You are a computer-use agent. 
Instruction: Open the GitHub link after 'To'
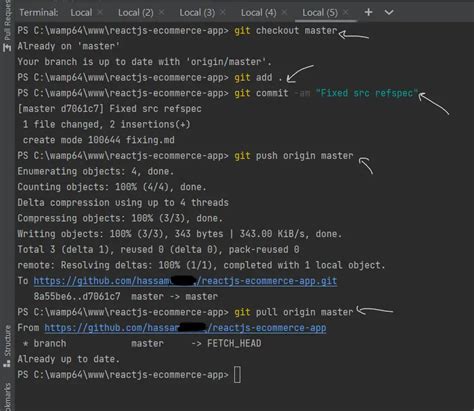coord(185,281)
